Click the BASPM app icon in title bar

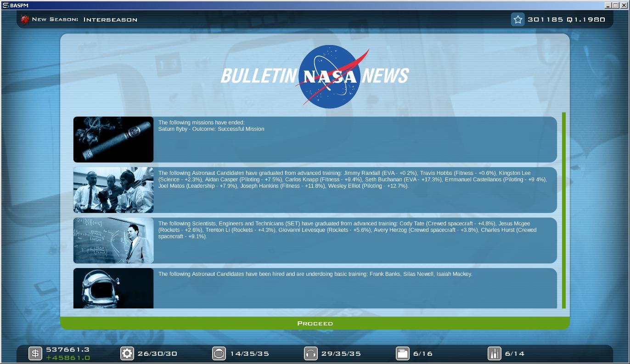(6, 5)
